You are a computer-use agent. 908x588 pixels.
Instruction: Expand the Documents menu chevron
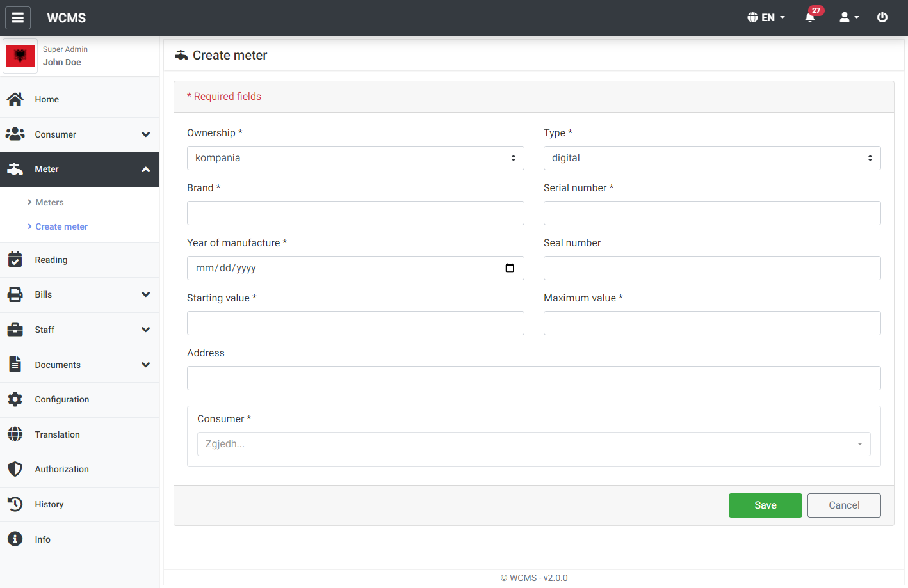click(146, 365)
